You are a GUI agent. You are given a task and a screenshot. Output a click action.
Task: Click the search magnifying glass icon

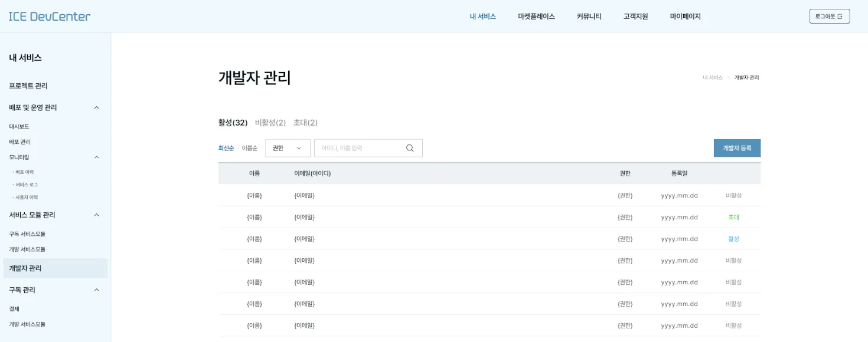tap(410, 148)
